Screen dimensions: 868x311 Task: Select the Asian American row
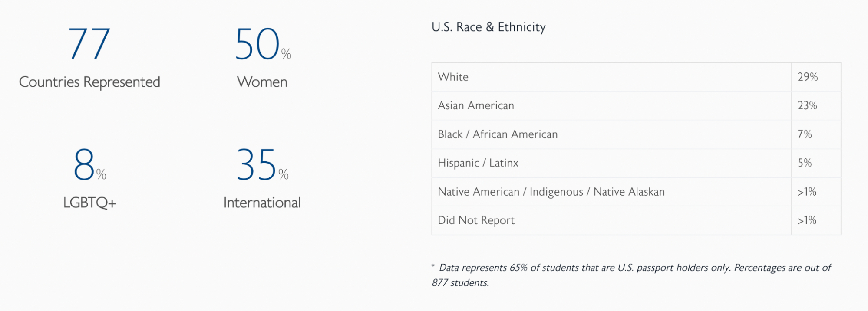click(636, 106)
